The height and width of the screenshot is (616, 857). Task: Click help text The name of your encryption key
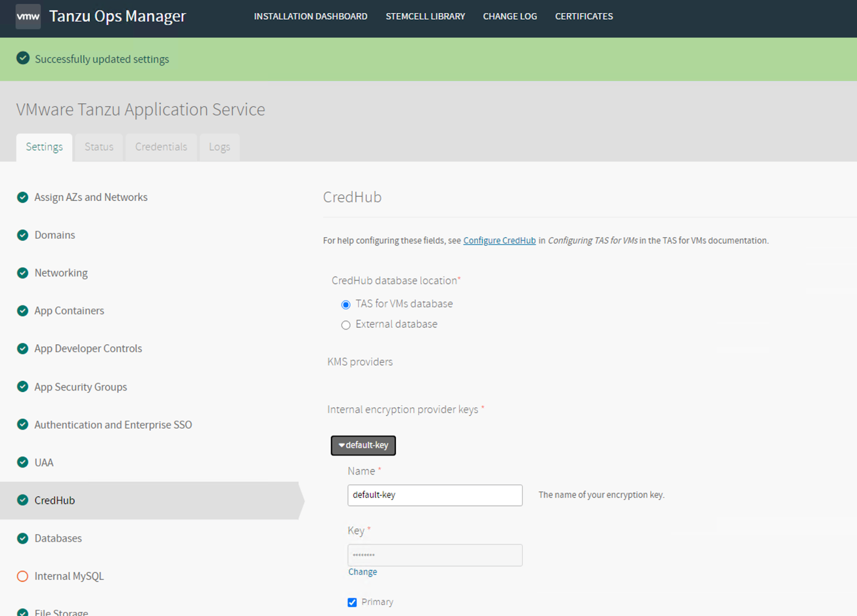tap(602, 495)
